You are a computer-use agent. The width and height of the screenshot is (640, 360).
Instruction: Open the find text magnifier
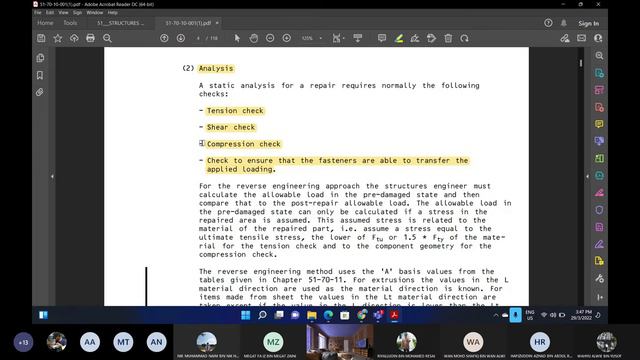(107, 38)
